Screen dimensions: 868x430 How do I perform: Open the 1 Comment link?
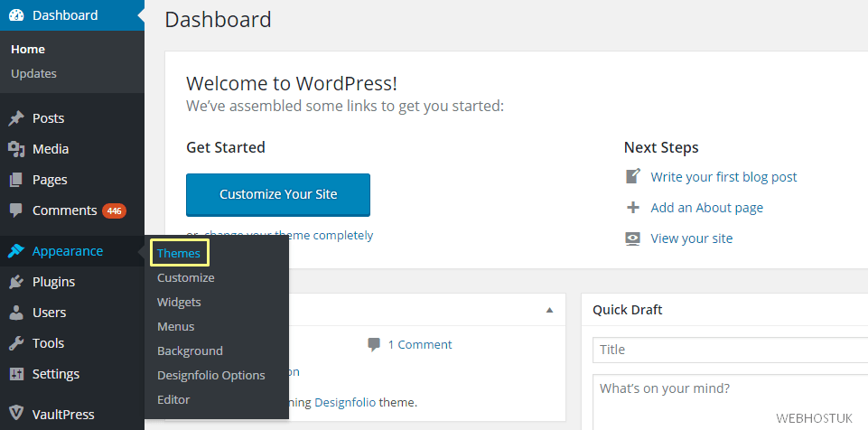click(420, 345)
